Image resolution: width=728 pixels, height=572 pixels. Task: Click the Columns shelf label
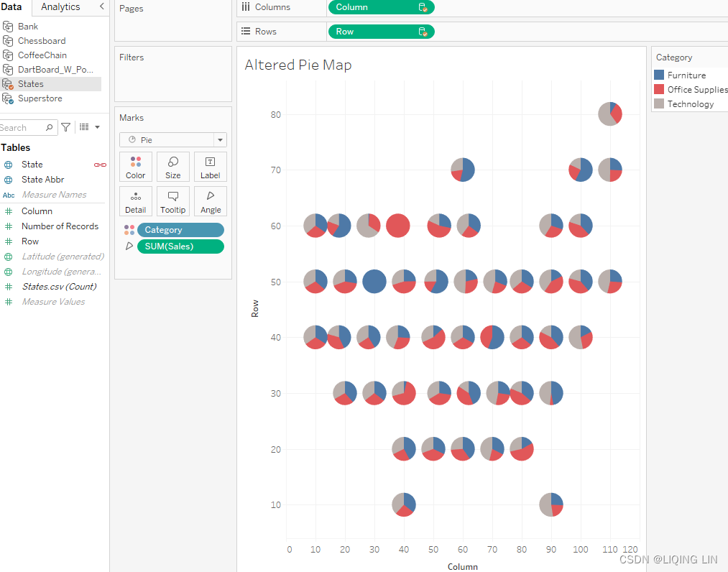[272, 7]
